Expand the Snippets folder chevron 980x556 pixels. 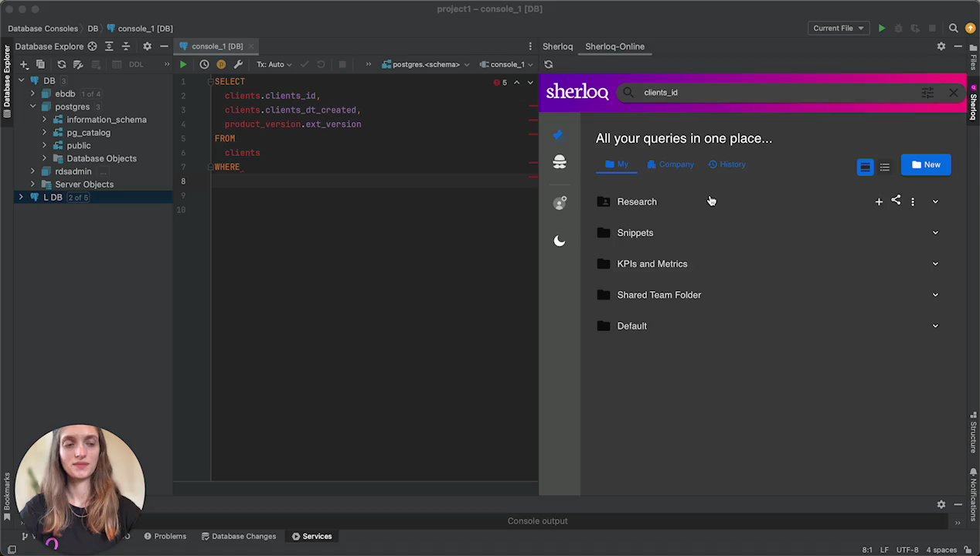[935, 232]
